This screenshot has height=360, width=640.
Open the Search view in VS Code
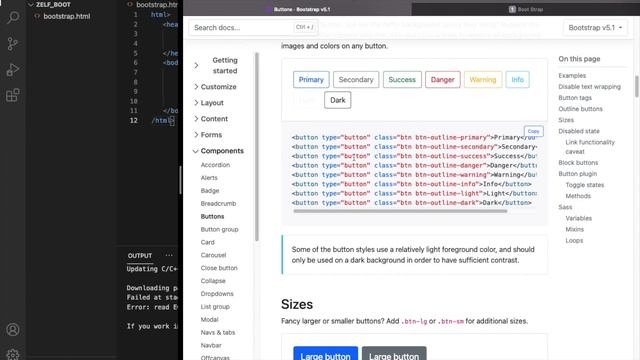tap(13, 18)
